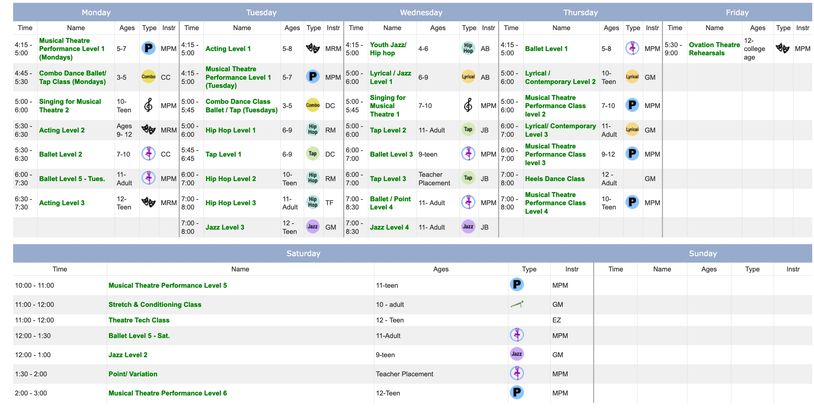Click ballerina icon for Monday Ballet Level 2
Viewport: 814px width, 416px height.
(x=148, y=155)
